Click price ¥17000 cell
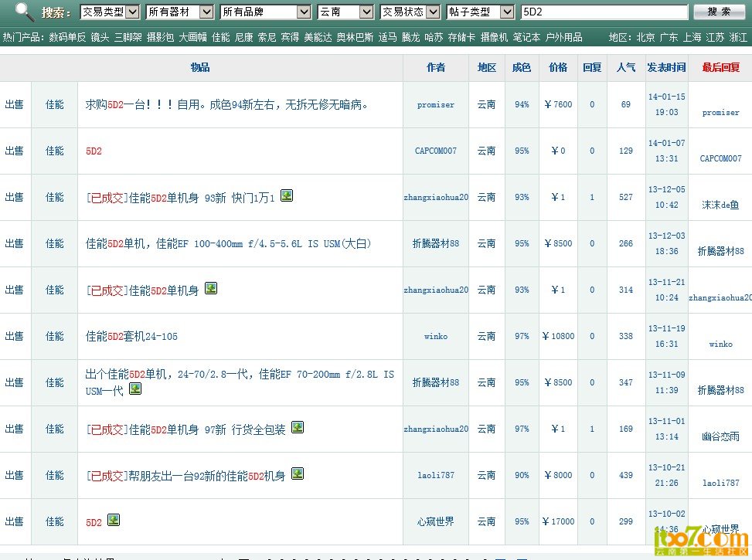This screenshot has width=752, height=560. (x=558, y=521)
